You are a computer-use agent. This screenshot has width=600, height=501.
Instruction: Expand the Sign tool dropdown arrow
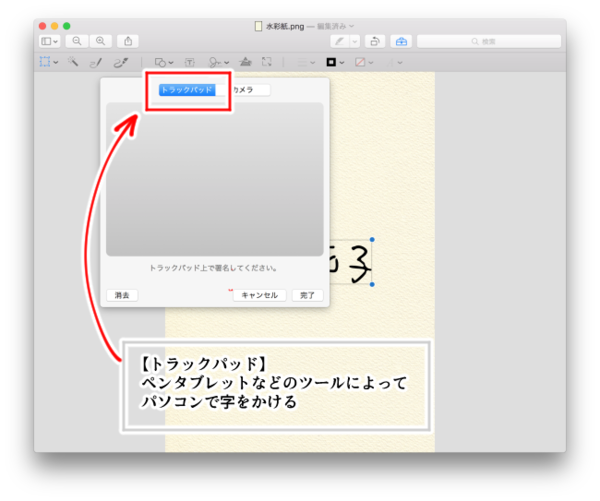(227, 62)
